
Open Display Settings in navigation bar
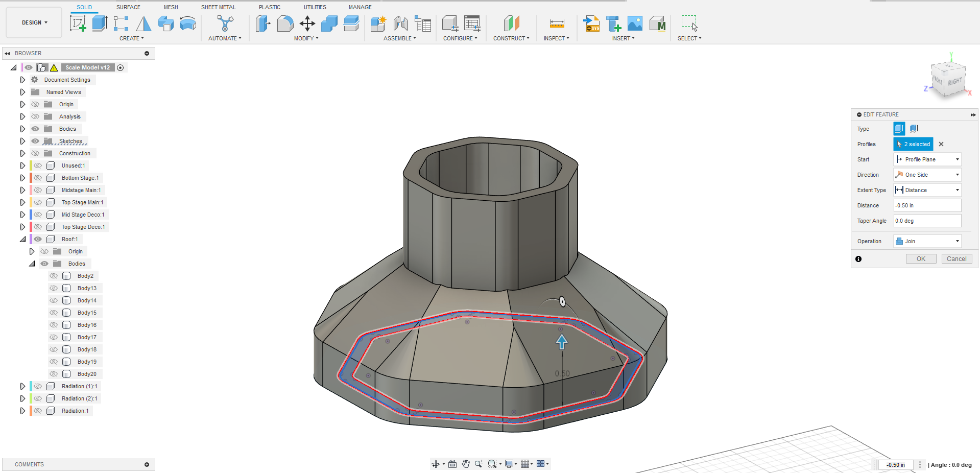509,464
